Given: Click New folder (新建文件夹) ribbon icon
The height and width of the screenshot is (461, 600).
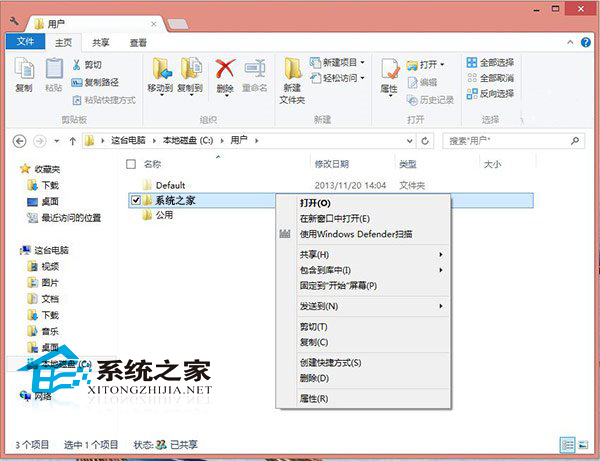Looking at the screenshot, I should click(x=292, y=81).
